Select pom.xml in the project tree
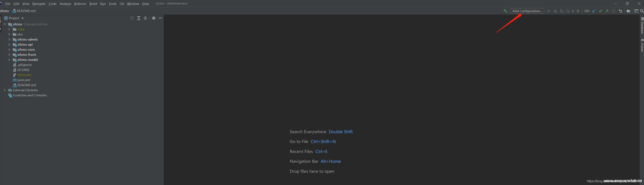 (24, 80)
